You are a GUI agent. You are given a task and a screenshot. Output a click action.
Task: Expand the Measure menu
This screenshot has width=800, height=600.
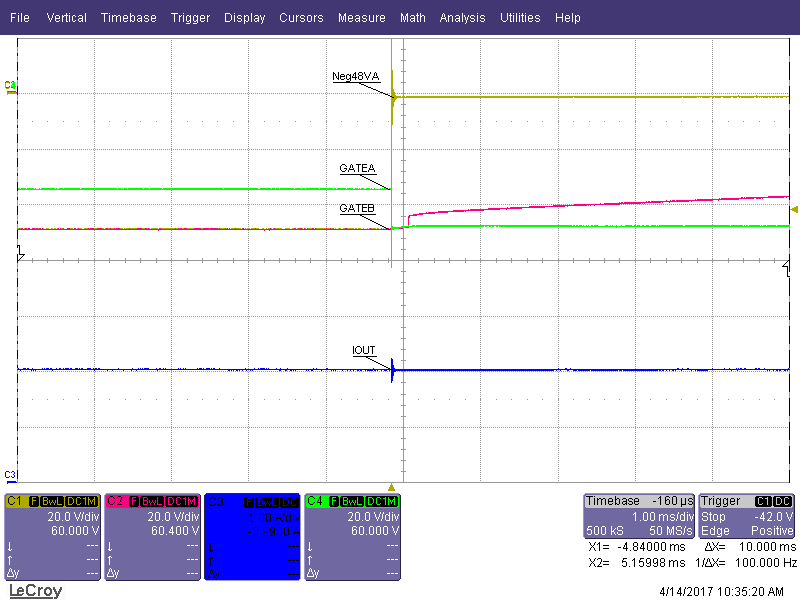(x=361, y=18)
